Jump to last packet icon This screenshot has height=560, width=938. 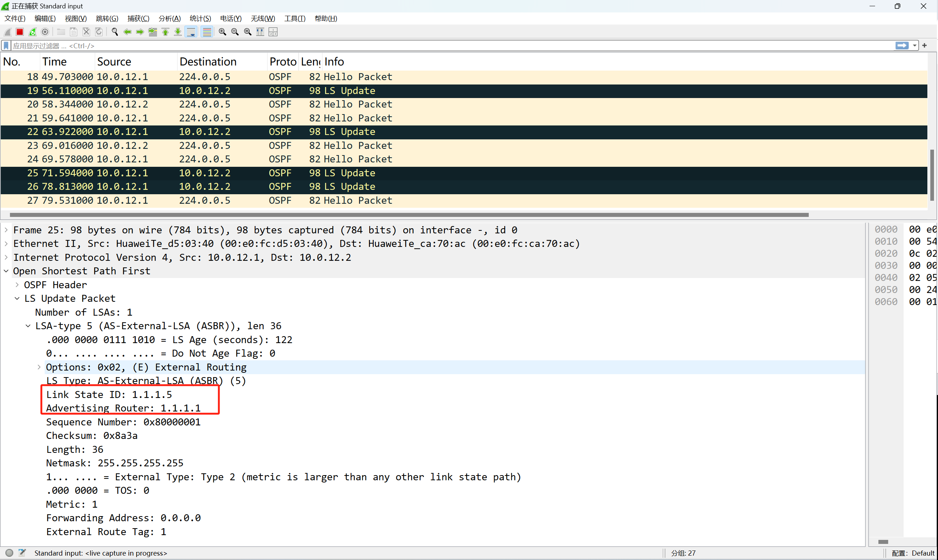point(178,32)
